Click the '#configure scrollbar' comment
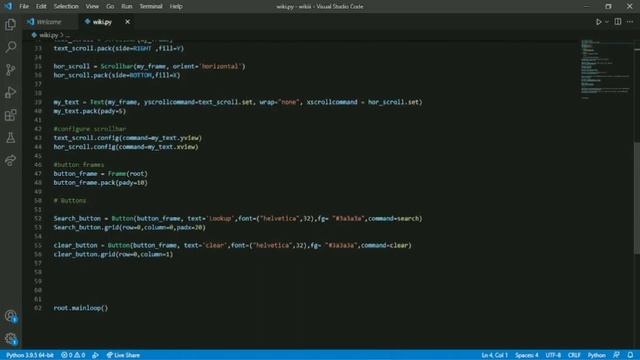The width and height of the screenshot is (640, 360). coord(90,129)
